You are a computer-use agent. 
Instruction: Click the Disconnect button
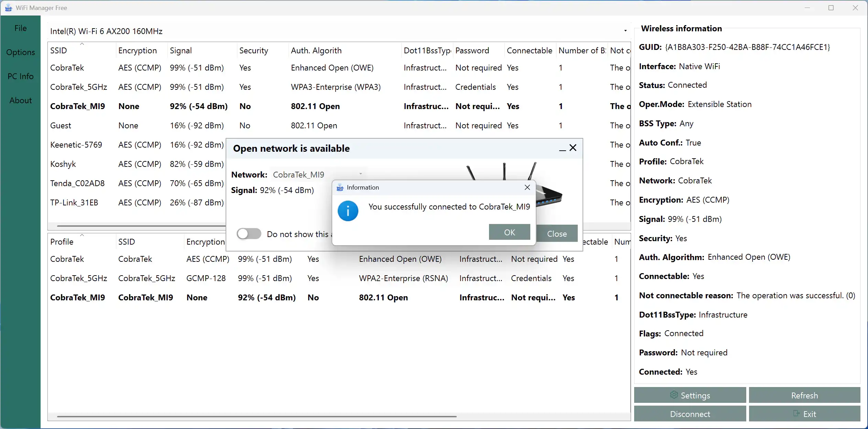coord(690,414)
